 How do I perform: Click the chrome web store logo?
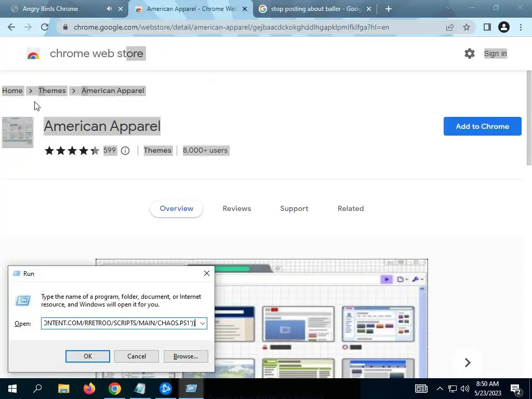(33, 54)
